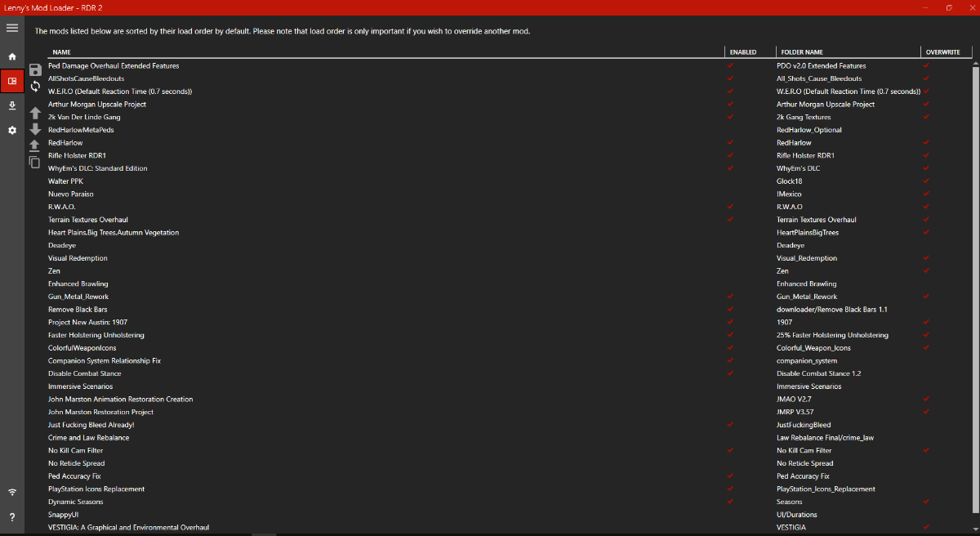Click the copy icon in mod toolbar
Image resolution: width=980 pixels, height=536 pixels.
pos(35,162)
